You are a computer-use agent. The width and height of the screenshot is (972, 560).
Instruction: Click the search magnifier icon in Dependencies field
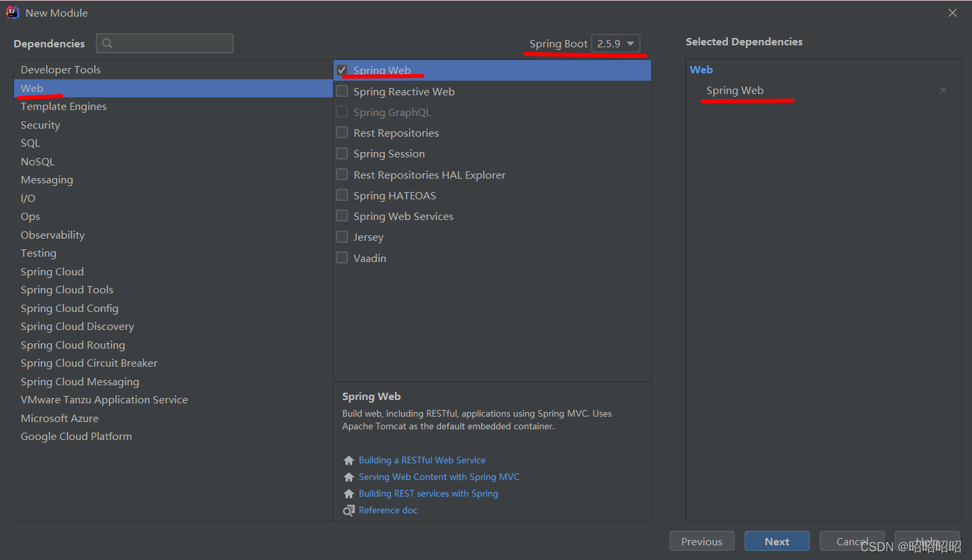pos(107,43)
